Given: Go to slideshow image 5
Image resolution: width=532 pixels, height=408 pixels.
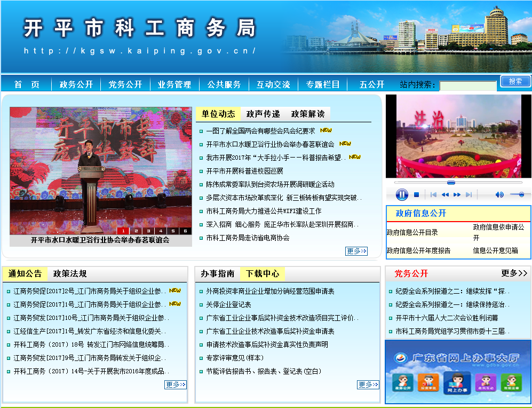Looking at the screenshot, I should tap(173, 231).
